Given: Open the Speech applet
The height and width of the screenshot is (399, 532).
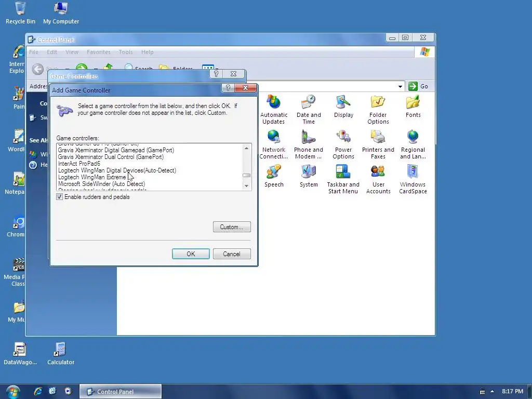Looking at the screenshot, I should pyautogui.click(x=273, y=176).
